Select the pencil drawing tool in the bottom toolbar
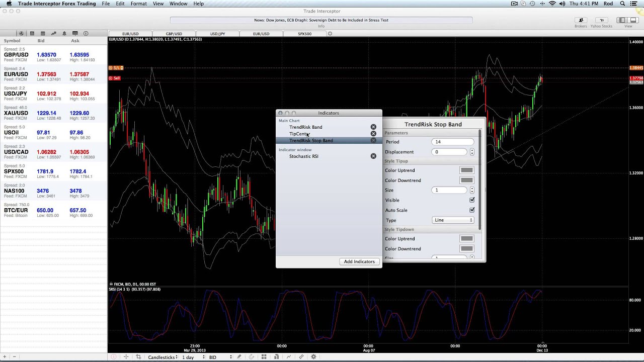This screenshot has height=362, width=644. [239, 357]
